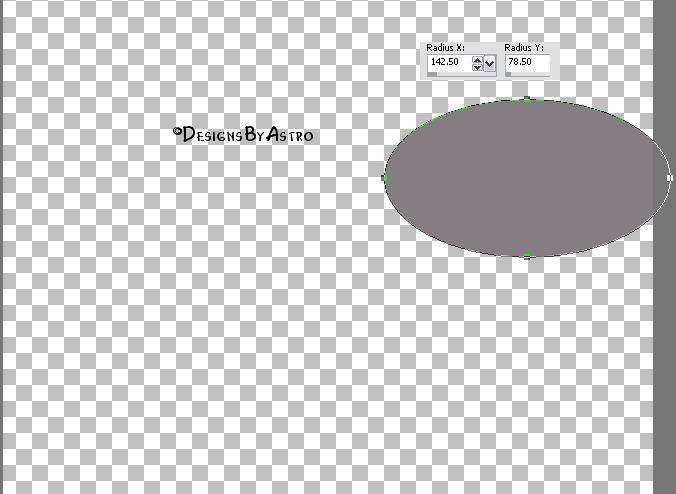This screenshot has height=494, width=676.
Task: Select the ellipse's right edge node
Action: point(670,178)
